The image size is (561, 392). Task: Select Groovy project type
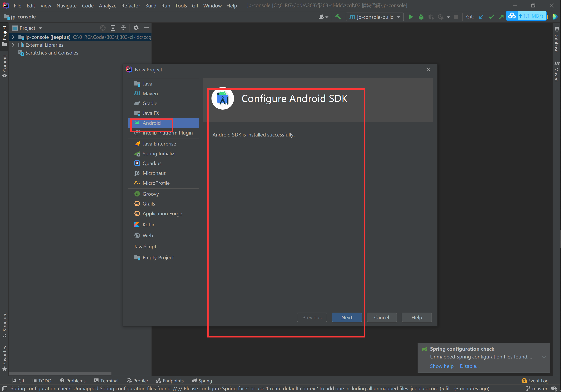click(x=163, y=194)
